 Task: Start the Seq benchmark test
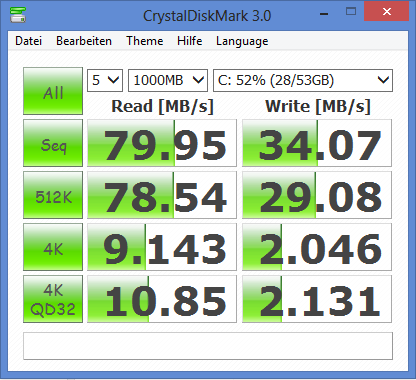pyautogui.click(x=53, y=143)
